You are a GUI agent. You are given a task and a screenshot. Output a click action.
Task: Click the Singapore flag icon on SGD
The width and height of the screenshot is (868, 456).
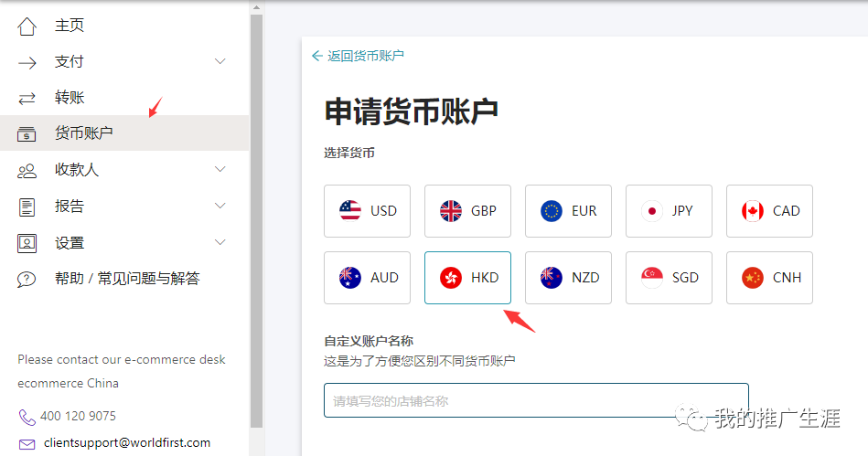point(652,277)
